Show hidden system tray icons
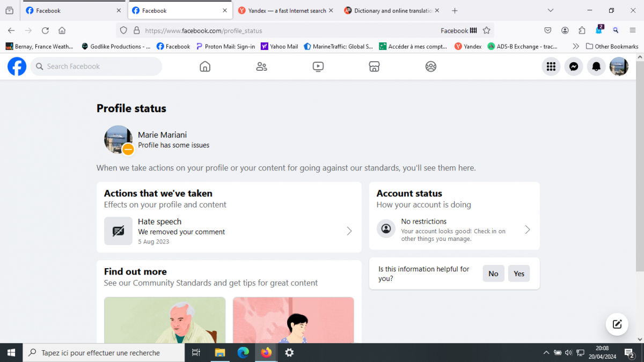The image size is (644, 362). point(546,353)
